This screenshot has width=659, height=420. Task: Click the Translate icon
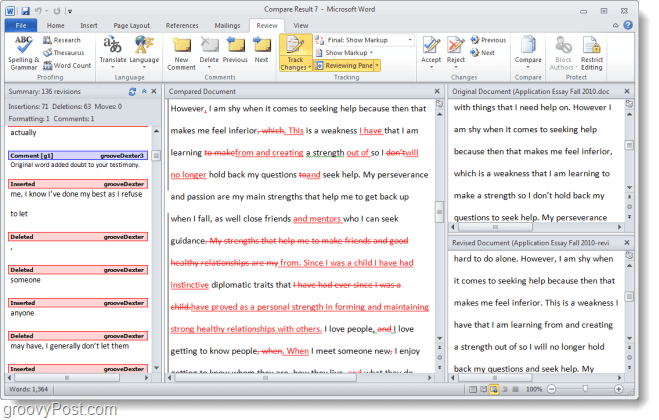point(113,45)
